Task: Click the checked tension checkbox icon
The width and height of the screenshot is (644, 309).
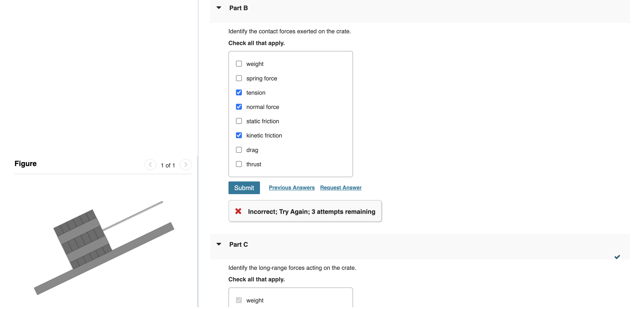Action: (239, 92)
